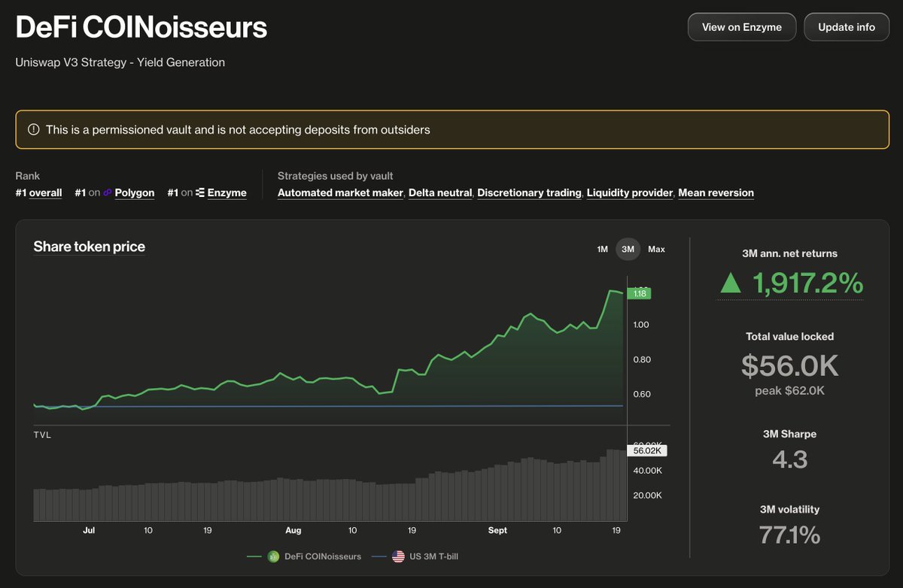Image resolution: width=903 pixels, height=588 pixels.
Task: Click the 3M ann. net returns label
Action: click(790, 253)
